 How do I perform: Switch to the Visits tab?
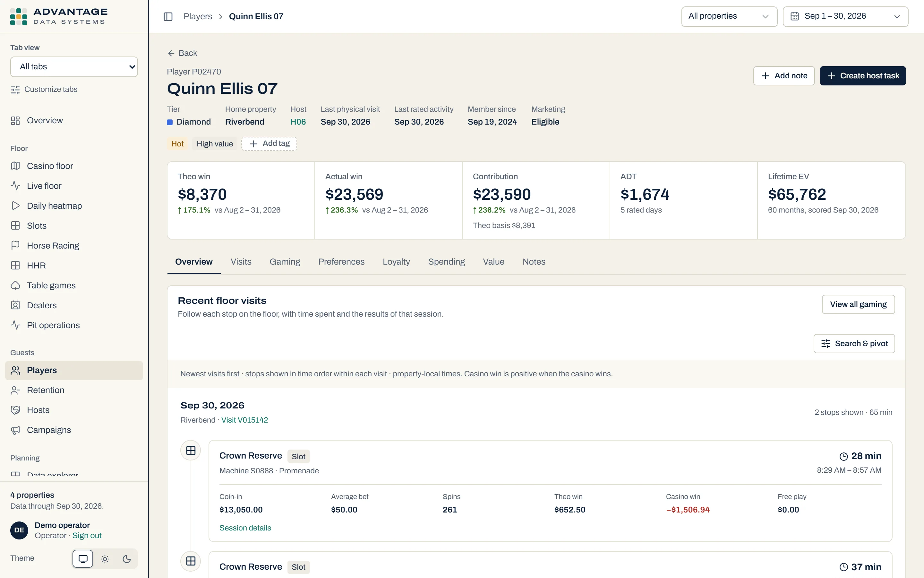coord(241,262)
